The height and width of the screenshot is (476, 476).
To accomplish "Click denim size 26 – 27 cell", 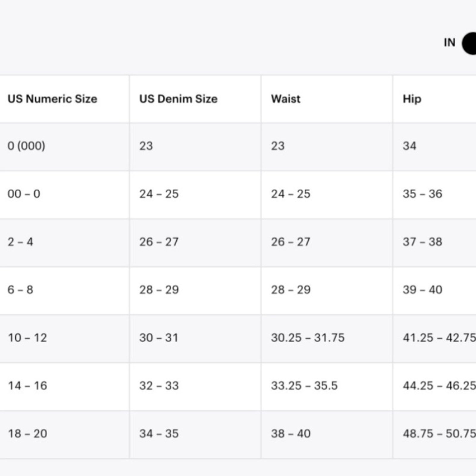I will click(195, 243).
